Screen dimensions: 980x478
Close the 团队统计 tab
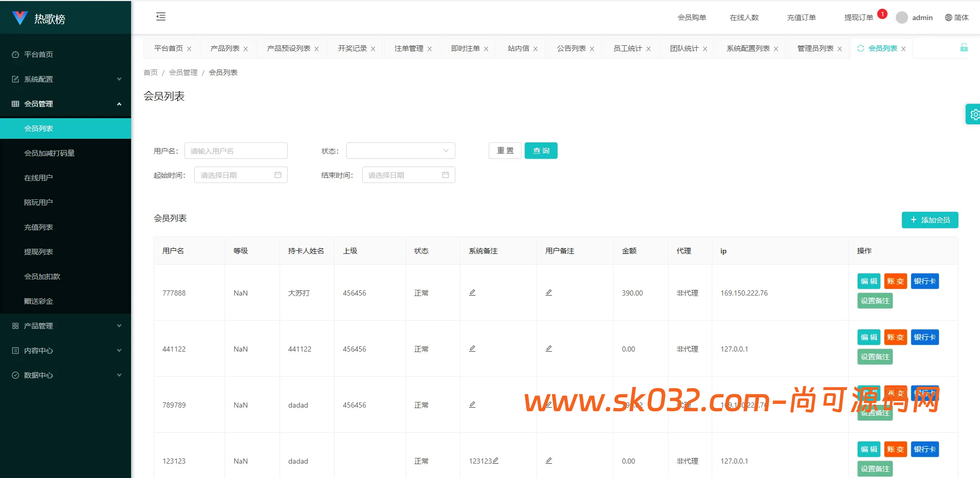(x=705, y=49)
